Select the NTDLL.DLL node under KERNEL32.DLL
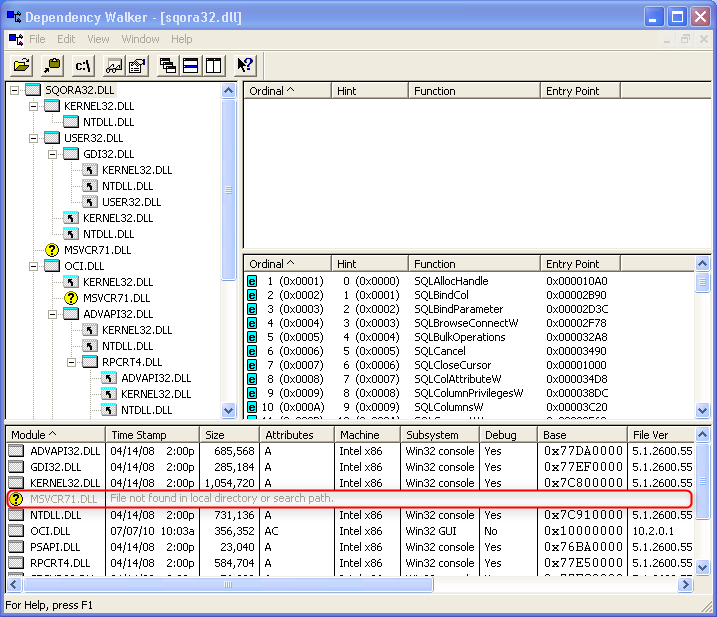Image resolution: width=717 pixels, height=617 pixels. point(108,122)
